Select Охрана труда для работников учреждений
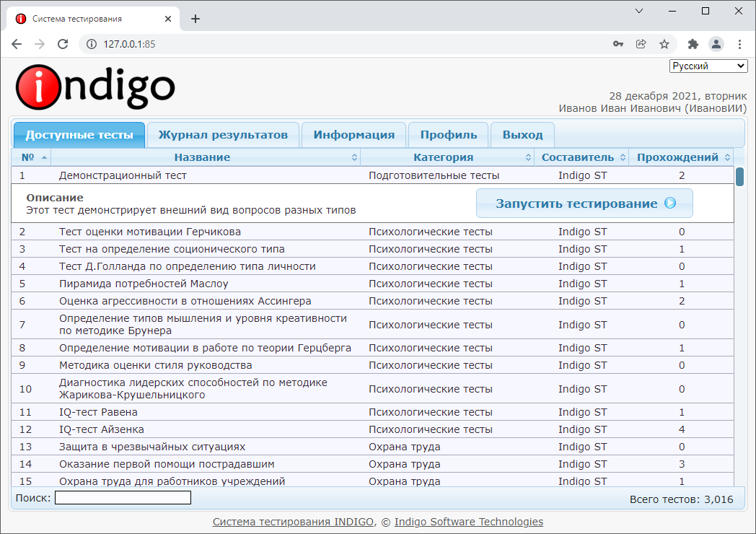 (372, 481)
